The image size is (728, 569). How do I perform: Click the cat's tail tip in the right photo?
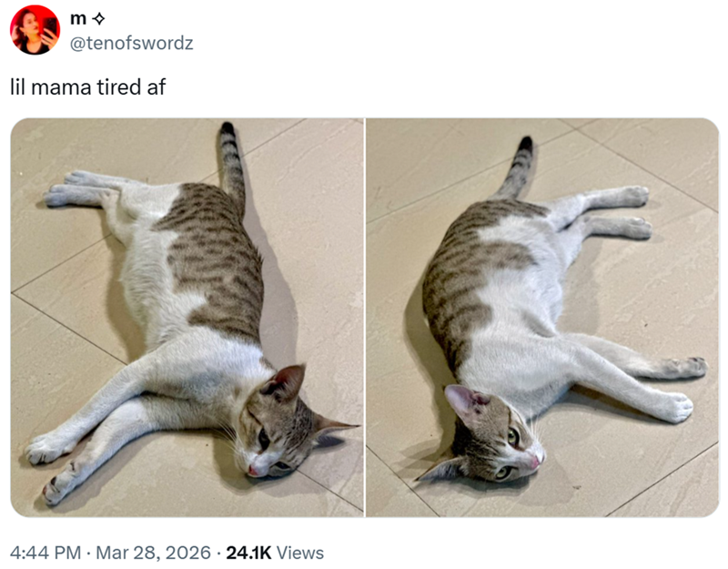(525, 145)
